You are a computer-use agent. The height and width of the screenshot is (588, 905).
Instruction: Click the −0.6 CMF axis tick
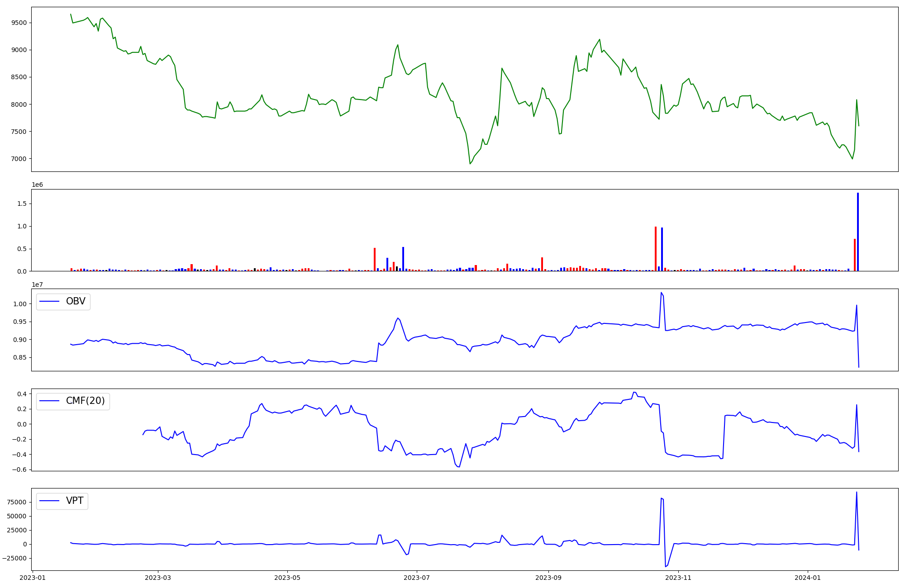[19, 469]
